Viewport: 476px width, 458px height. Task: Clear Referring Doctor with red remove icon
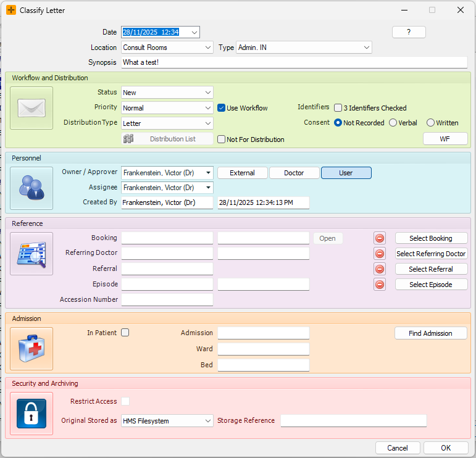380,254
